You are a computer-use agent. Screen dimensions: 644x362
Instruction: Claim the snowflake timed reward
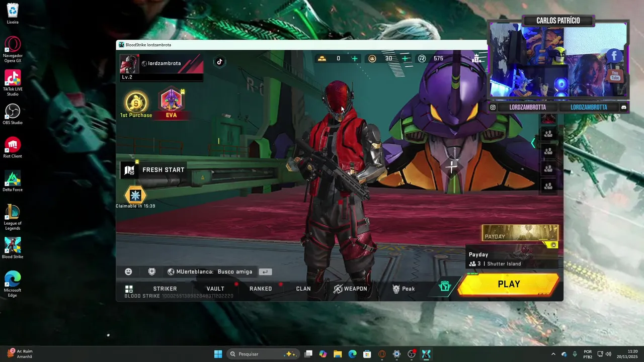click(135, 195)
